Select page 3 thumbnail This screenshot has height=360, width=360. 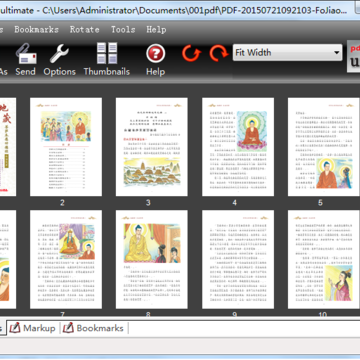152,147
